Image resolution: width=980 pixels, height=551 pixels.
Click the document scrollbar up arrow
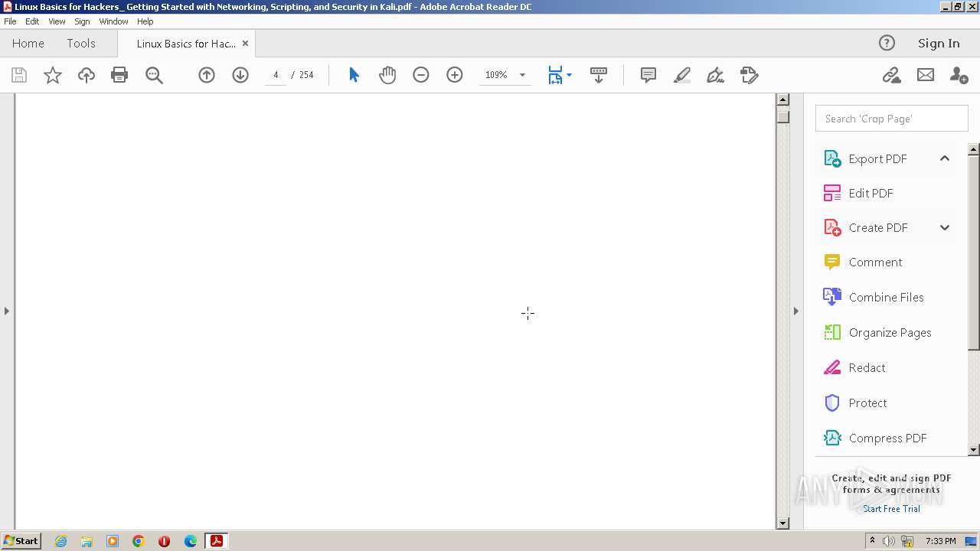pyautogui.click(x=782, y=99)
